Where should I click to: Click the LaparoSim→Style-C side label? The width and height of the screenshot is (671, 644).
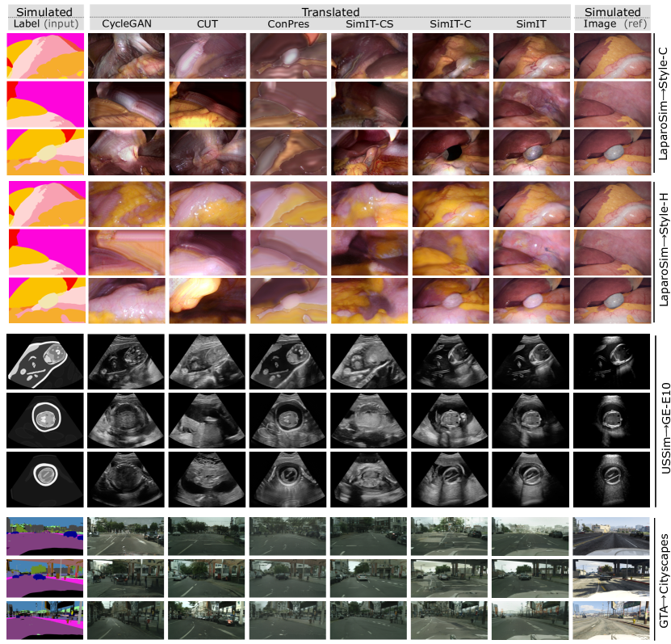pos(663,103)
